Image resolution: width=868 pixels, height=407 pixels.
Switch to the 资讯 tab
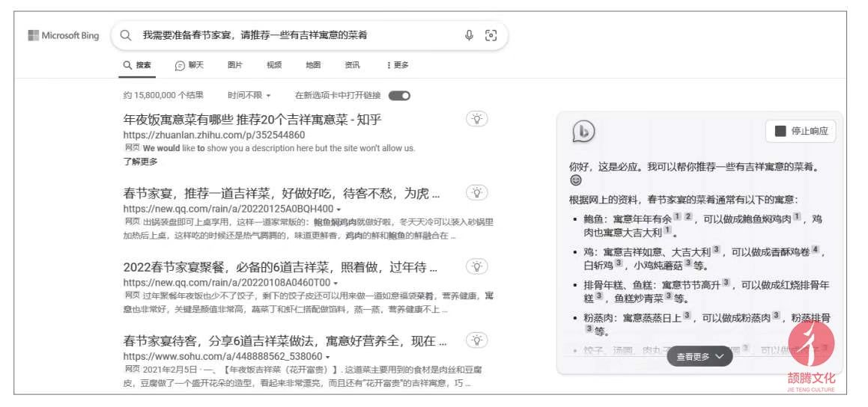352,65
